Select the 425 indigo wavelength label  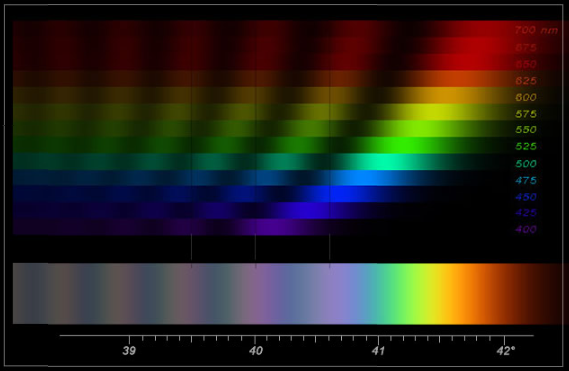526,212
